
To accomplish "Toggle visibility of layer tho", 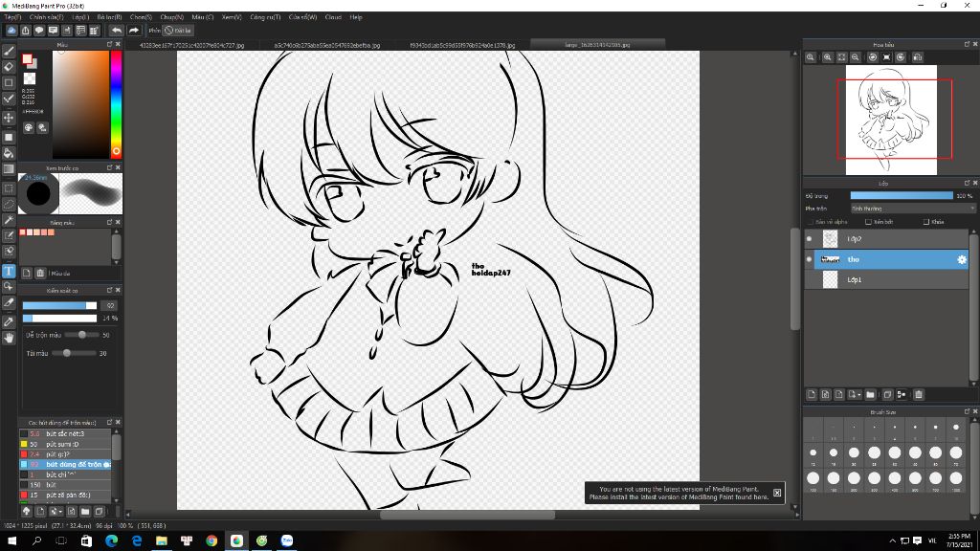I will click(x=810, y=259).
